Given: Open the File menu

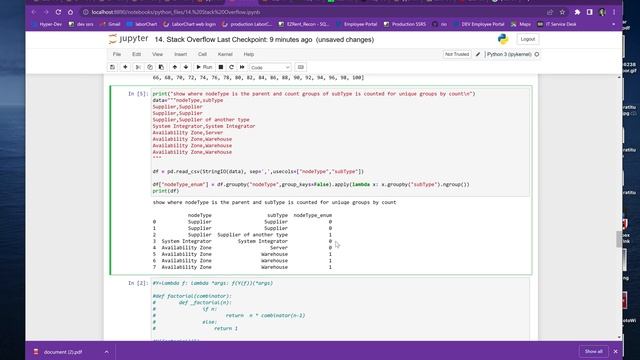Looking at the screenshot, I should click(117, 54).
